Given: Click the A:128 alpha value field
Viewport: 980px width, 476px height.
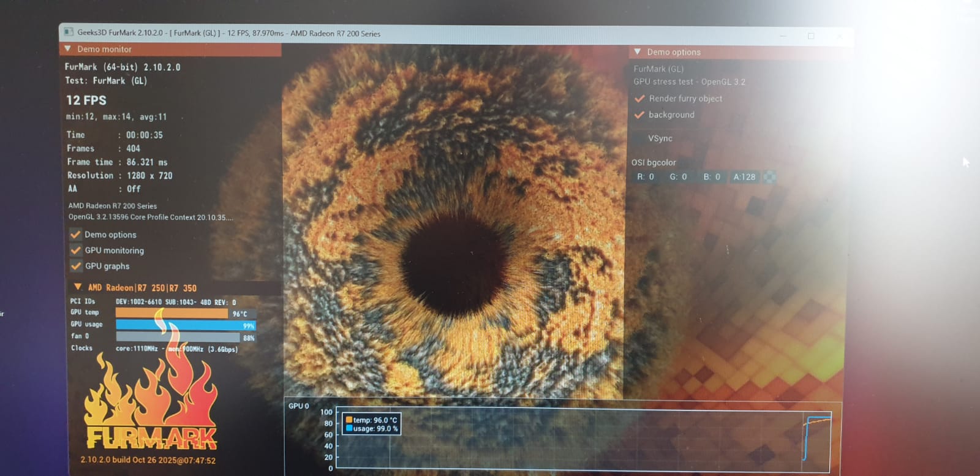Looking at the screenshot, I should (x=744, y=177).
